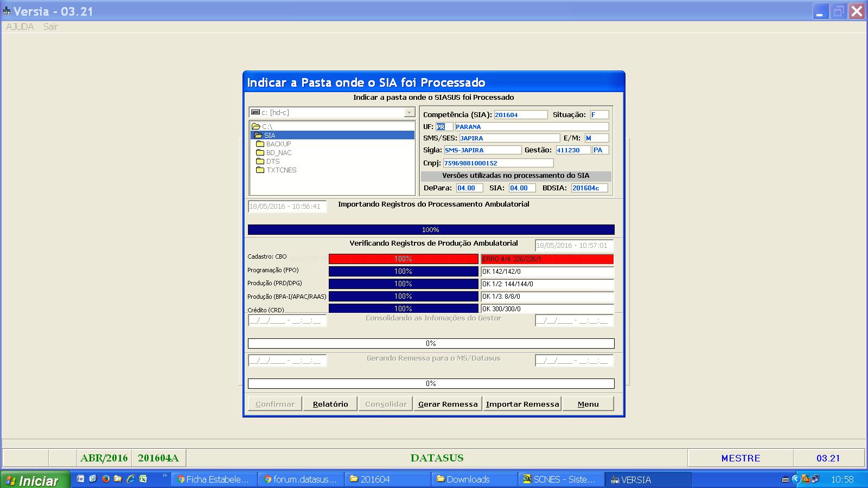868x488 pixels.
Task: Launch Excel from the quick launch bar
Action: 143,479
